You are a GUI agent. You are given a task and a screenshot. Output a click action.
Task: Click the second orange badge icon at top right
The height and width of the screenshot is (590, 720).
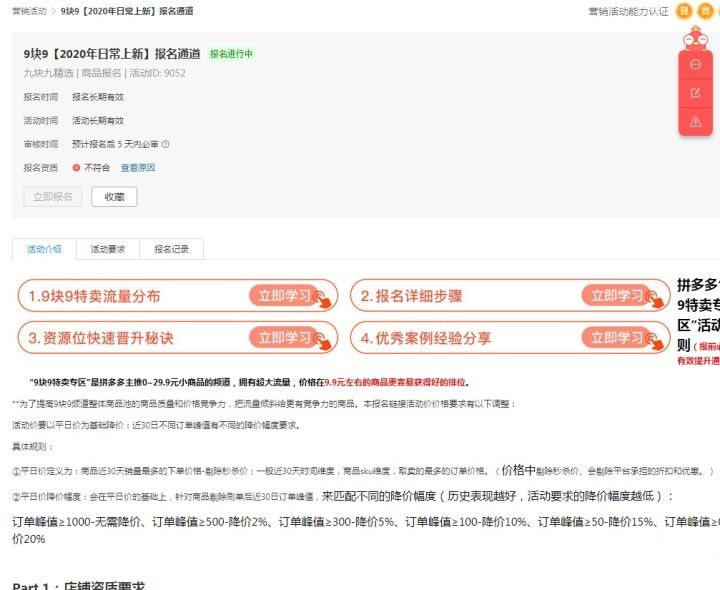705,11
